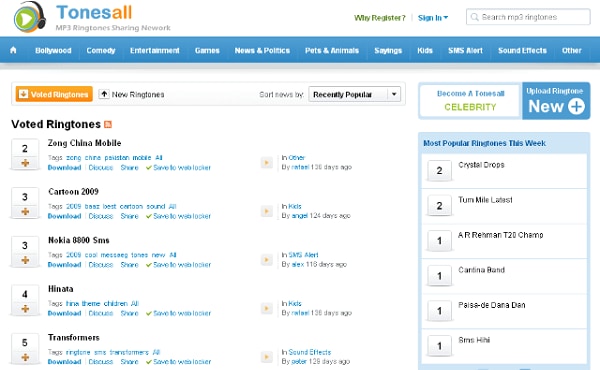
Task: Click the Why Register? link
Action: coord(380,18)
